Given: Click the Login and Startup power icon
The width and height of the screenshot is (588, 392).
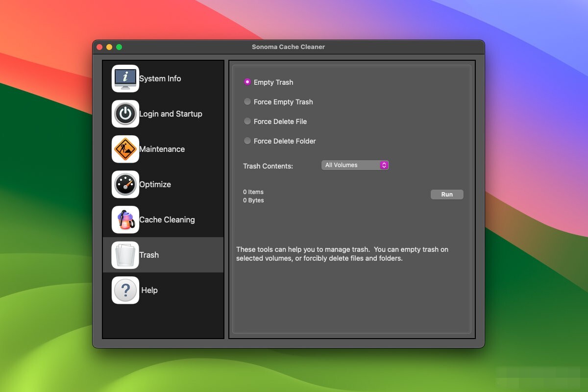Looking at the screenshot, I should (125, 114).
